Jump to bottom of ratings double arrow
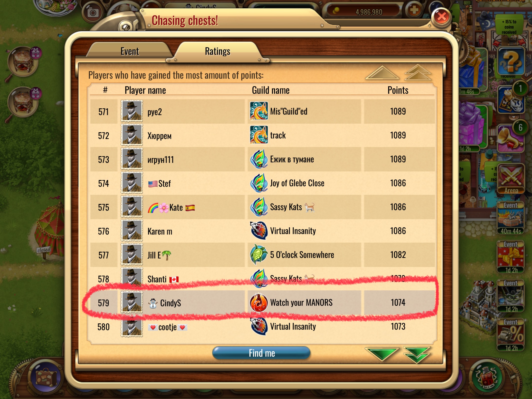Viewport: 532px width, 399px height. pos(417,354)
